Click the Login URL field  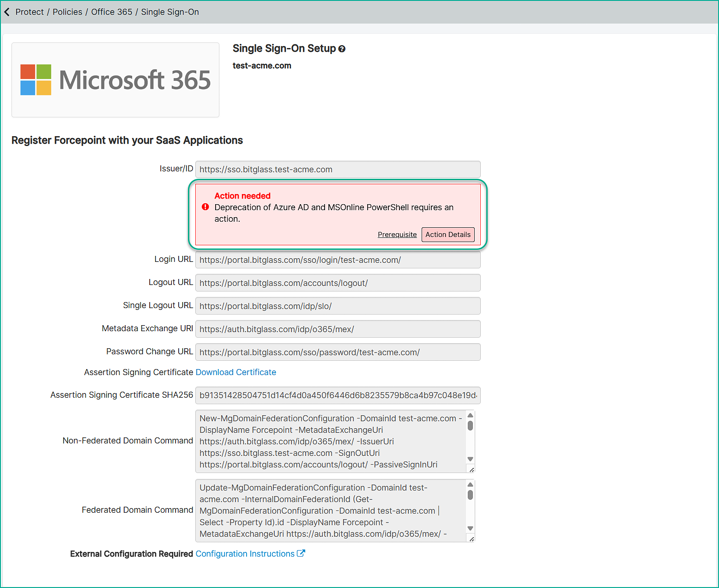click(338, 260)
